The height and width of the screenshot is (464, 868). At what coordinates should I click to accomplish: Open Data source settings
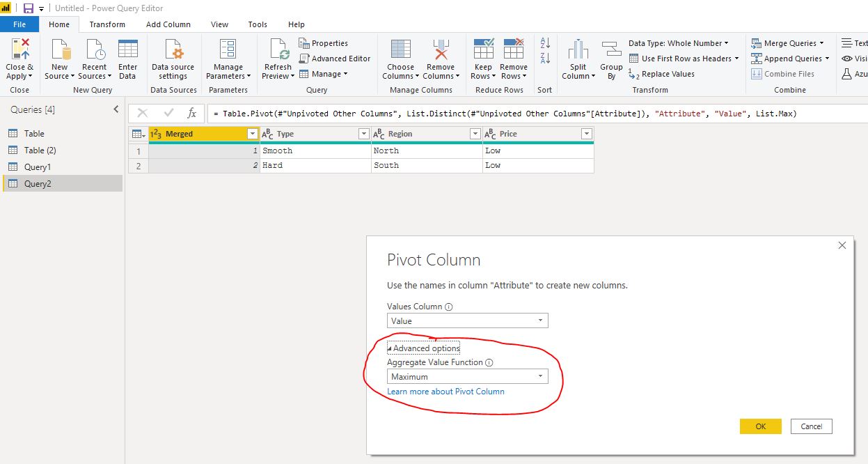(173, 60)
